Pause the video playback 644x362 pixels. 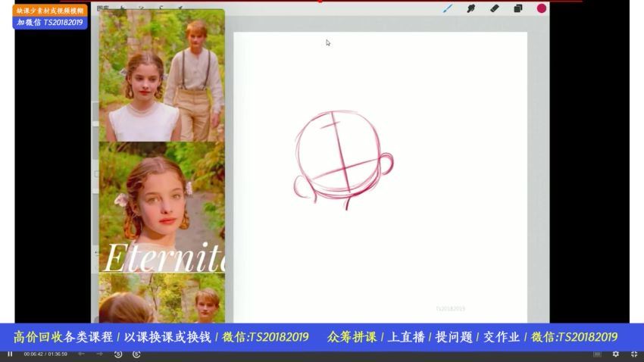click(10, 354)
